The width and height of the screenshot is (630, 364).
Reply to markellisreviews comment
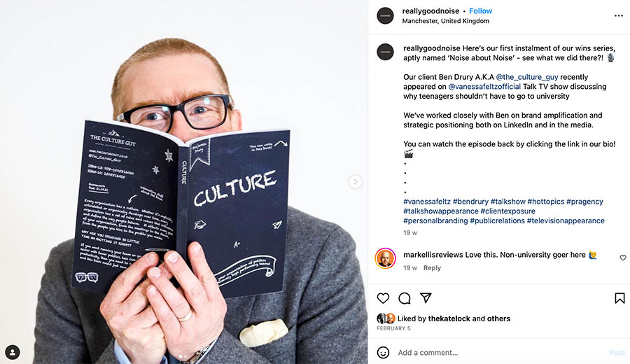coord(432,267)
